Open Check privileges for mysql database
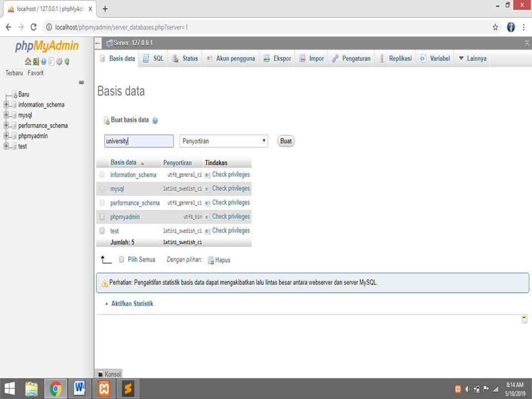Viewport: 532px width, 399px height. (231, 188)
